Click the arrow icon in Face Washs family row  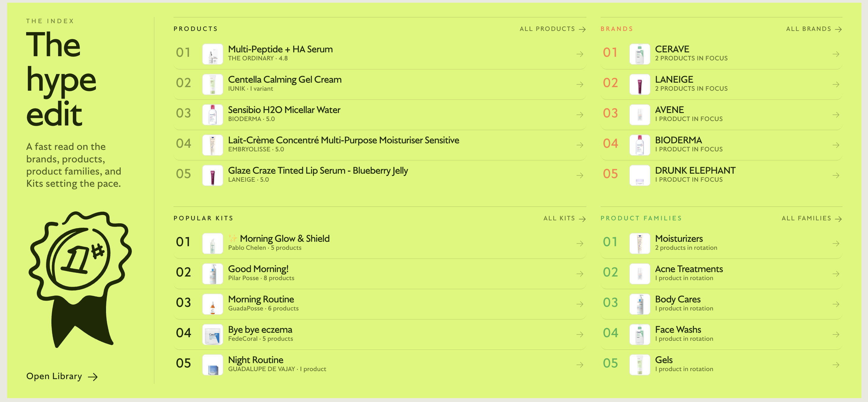[x=836, y=335]
